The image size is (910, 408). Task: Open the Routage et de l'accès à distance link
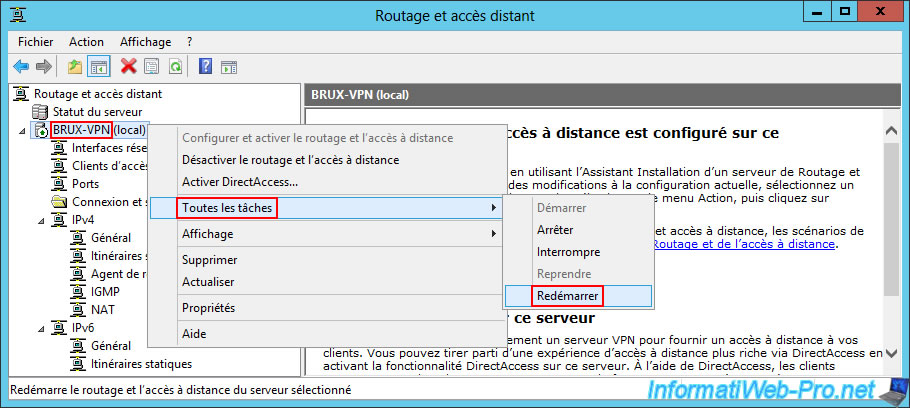pyautogui.click(x=743, y=243)
